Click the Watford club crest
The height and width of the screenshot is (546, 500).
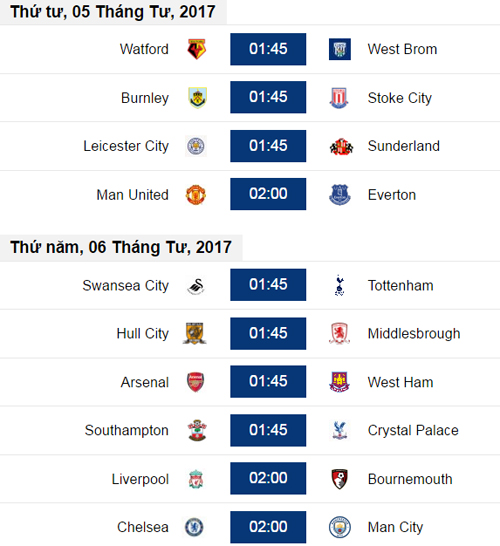tap(197, 49)
